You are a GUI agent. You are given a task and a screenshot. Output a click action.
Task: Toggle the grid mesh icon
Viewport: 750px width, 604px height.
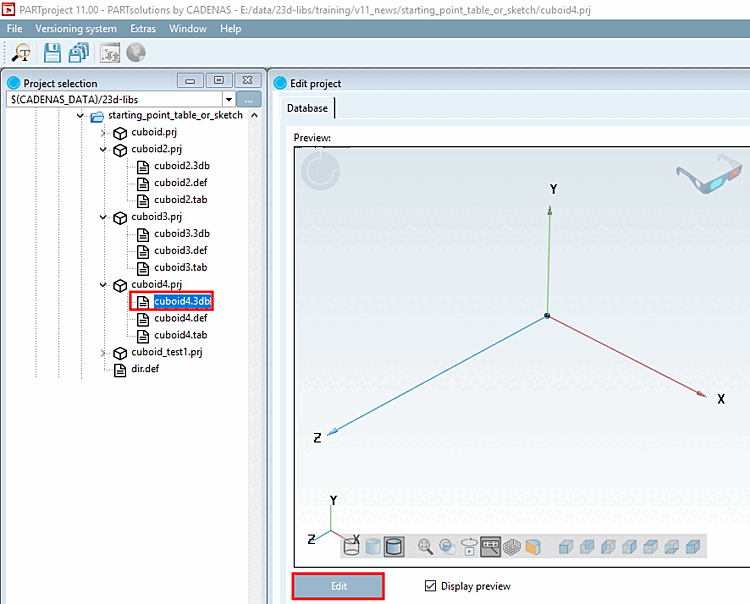(512, 547)
